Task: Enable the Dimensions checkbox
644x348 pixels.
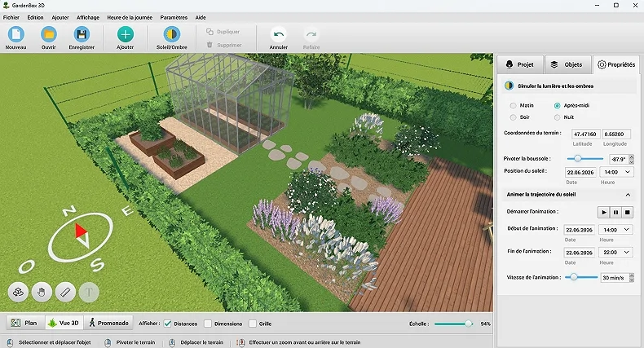Action: coord(208,324)
